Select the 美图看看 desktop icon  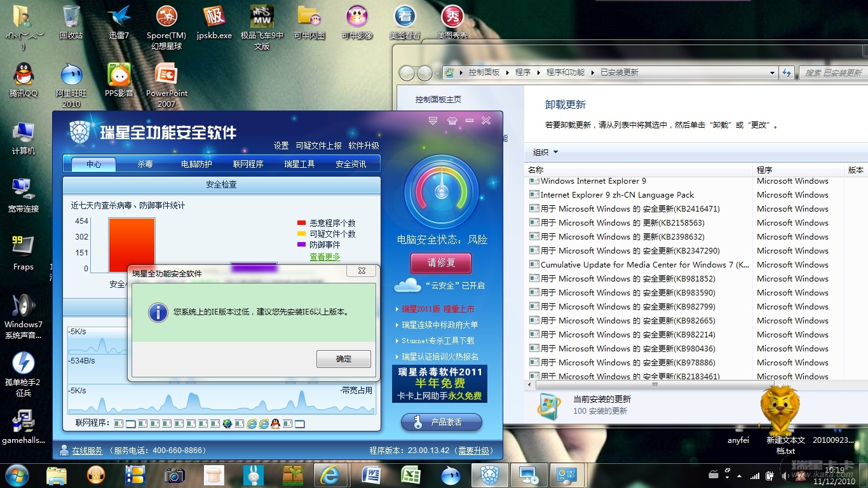(x=405, y=23)
